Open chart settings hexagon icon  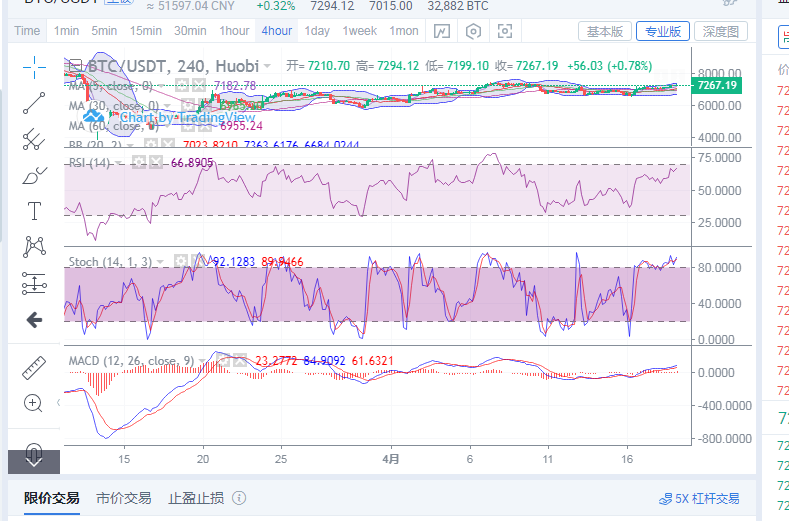473,31
